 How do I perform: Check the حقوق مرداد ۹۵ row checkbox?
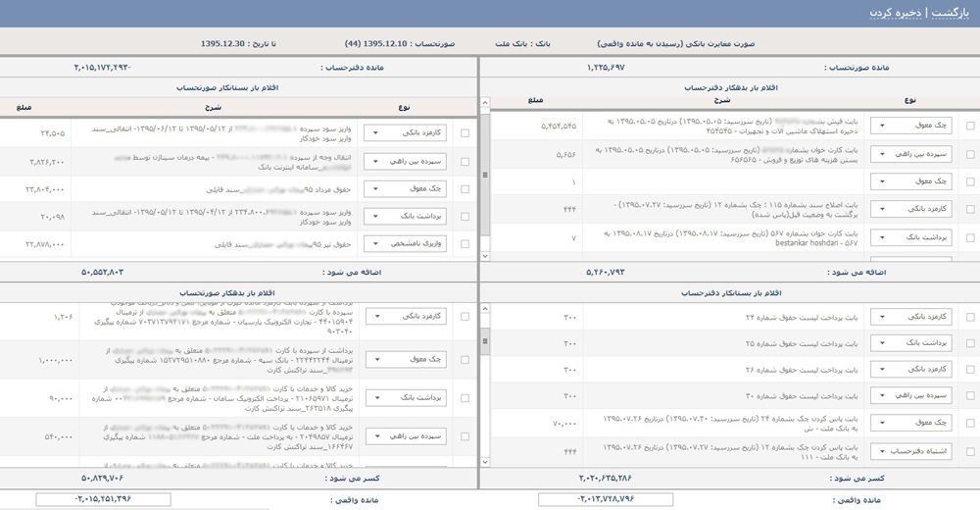tap(465, 189)
